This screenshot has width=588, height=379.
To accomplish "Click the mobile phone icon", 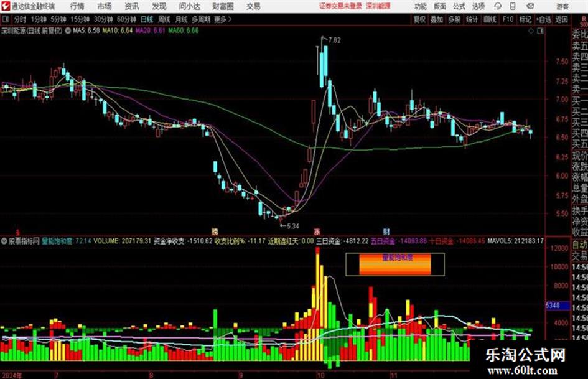I will (x=513, y=6).
